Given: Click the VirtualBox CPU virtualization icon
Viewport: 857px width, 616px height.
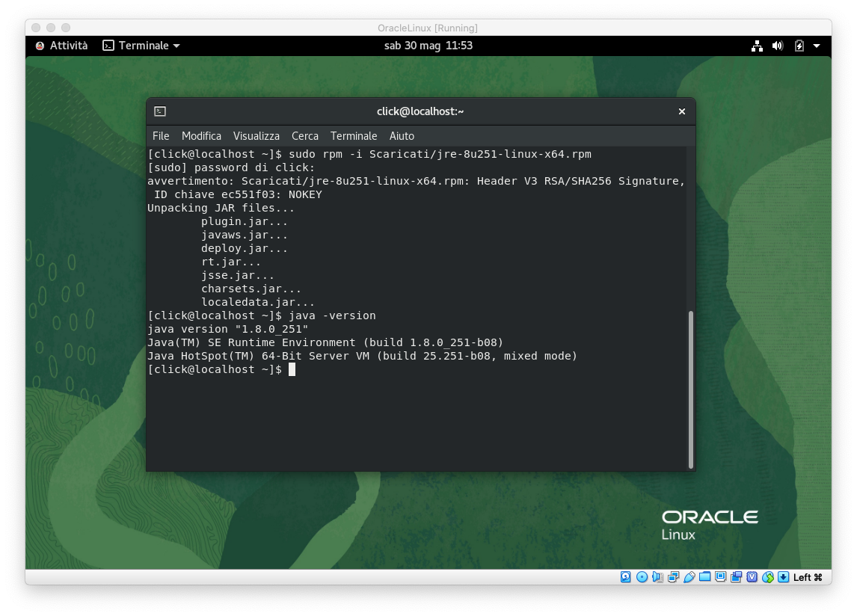Looking at the screenshot, I should coord(752,577).
